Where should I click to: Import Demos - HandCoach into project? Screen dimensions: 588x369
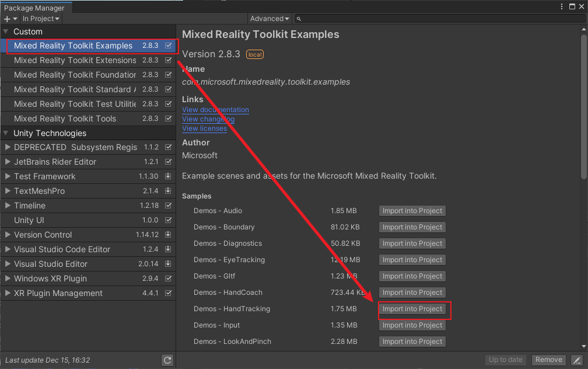(412, 293)
